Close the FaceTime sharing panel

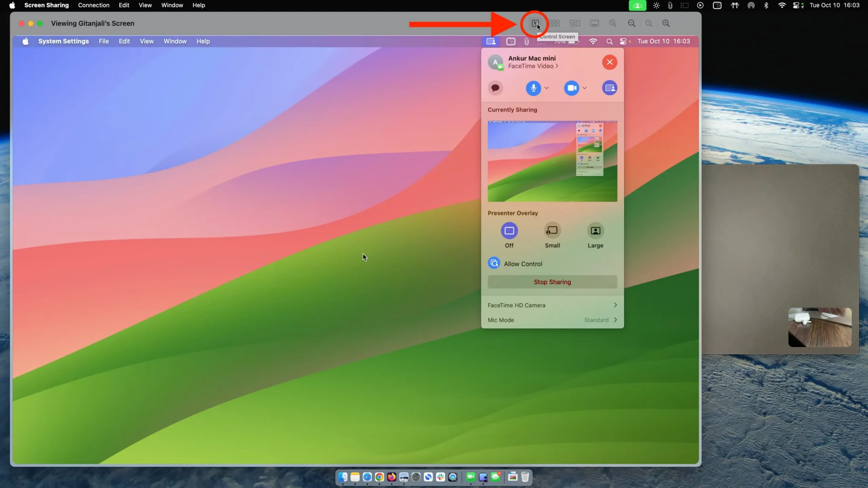(x=609, y=62)
